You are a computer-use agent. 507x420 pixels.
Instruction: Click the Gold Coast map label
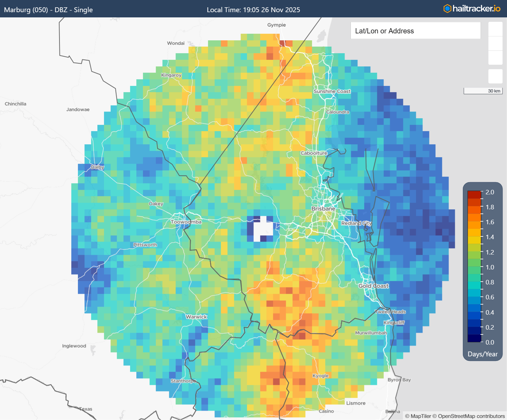(x=373, y=286)
